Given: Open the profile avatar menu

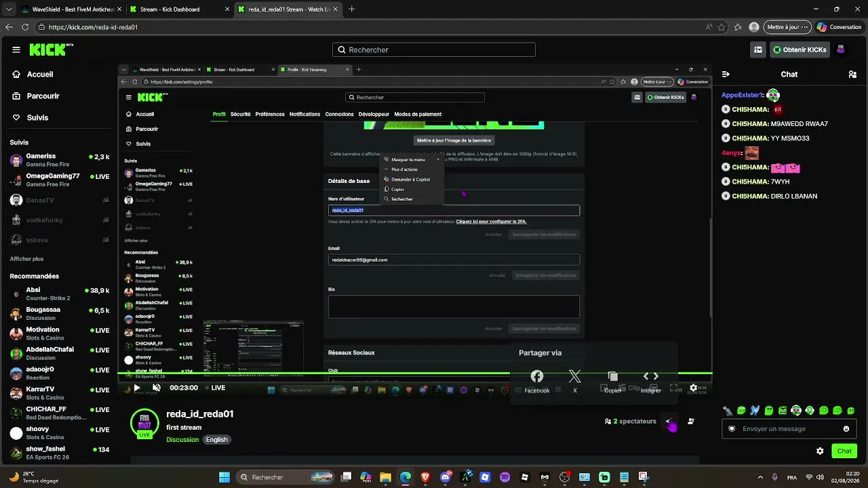Looking at the screenshot, I should tap(841, 49).
